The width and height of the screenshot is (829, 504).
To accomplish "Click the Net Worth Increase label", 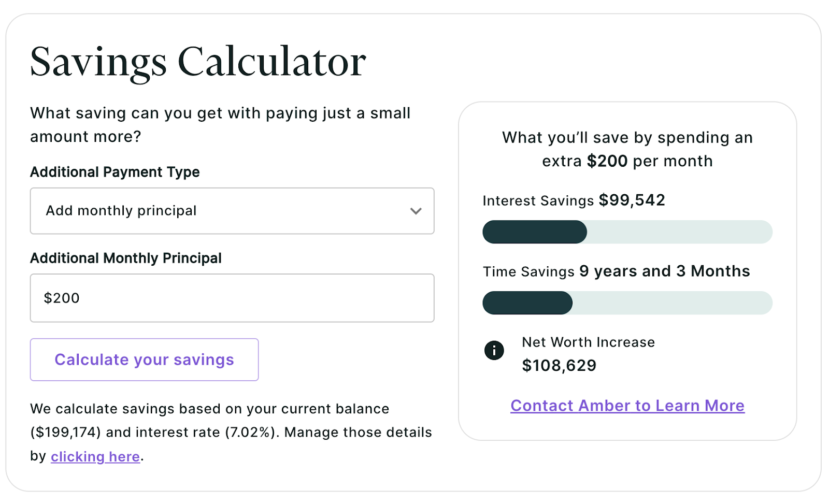I will tap(588, 342).
